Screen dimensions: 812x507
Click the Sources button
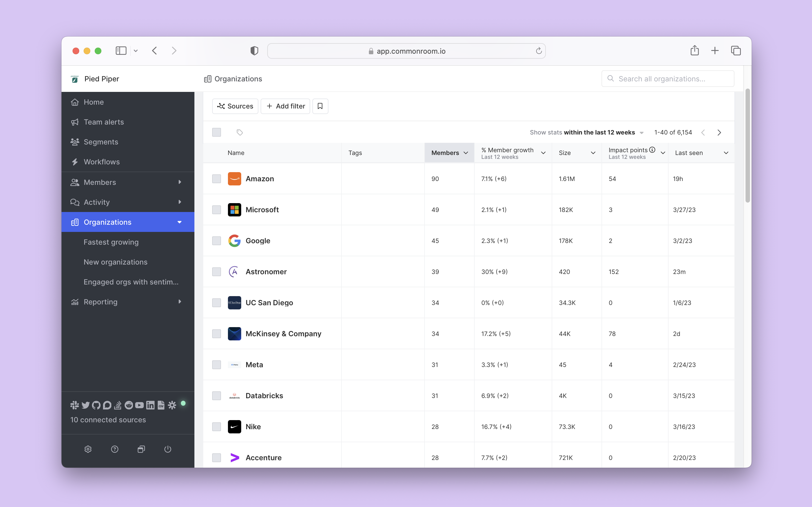pyautogui.click(x=235, y=106)
